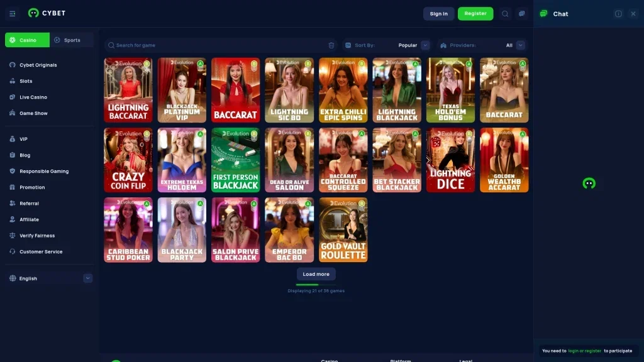Image resolution: width=644 pixels, height=362 pixels.
Task: Open the Verify Fairness scales icon
Action: coord(13,235)
